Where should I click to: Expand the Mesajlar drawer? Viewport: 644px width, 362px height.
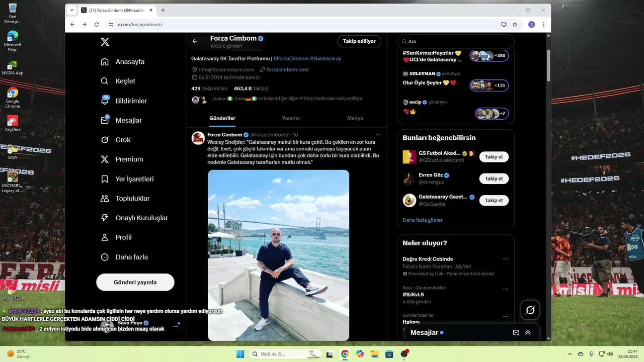[528, 333]
